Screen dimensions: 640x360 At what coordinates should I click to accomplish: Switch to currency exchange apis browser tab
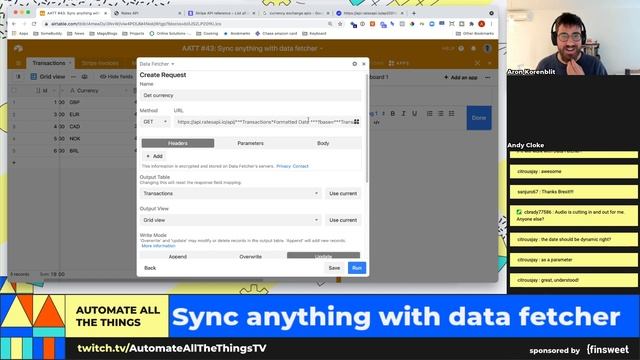(296, 13)
